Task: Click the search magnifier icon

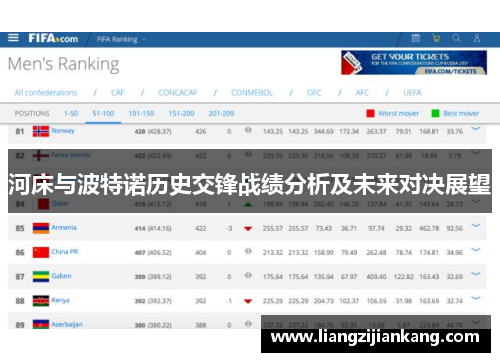Action: [456, 38]
